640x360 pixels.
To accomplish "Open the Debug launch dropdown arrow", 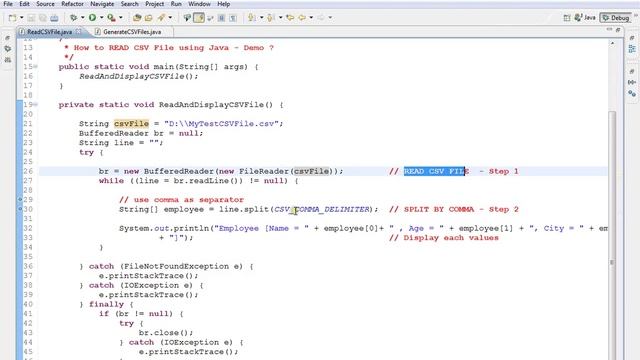I will (x=82, y=18).
